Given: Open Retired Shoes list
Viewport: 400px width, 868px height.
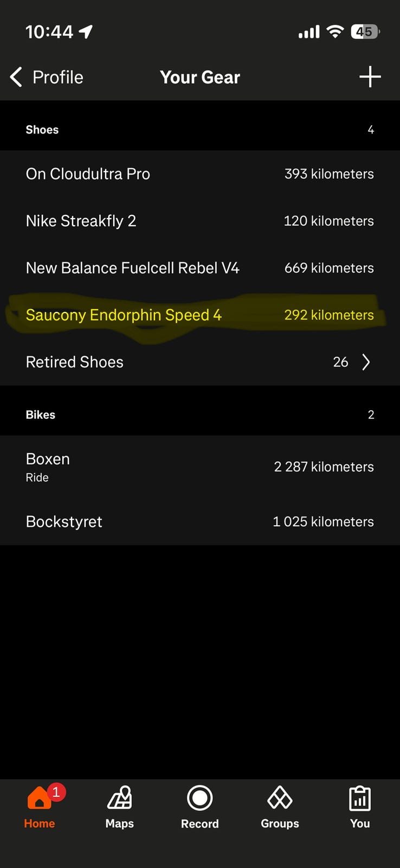Looking at the screenshot, I should click(x=75, y=362).
